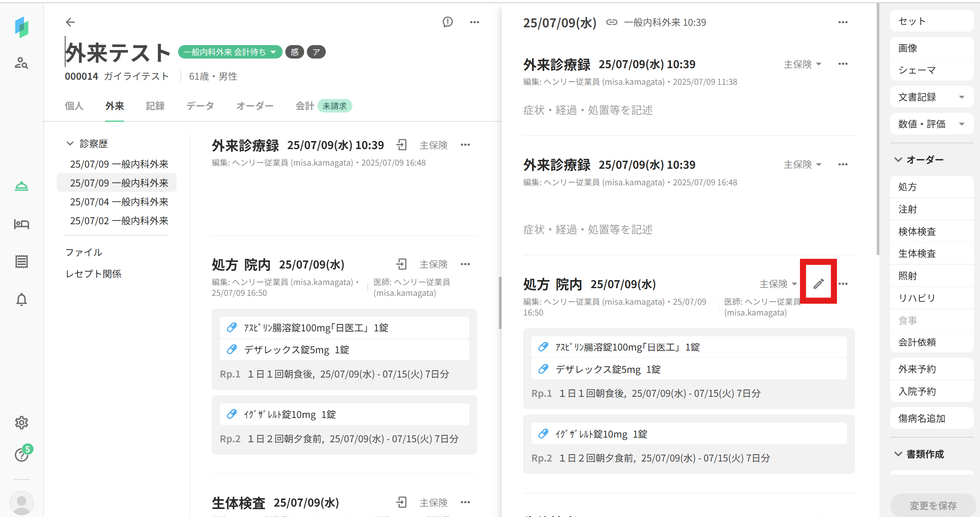The height and width of the screenshot is (517, 980).
Task: Click copy-to-record icon next to left 処方 院内
Action: pyautogui.click(x=401, y=264)
